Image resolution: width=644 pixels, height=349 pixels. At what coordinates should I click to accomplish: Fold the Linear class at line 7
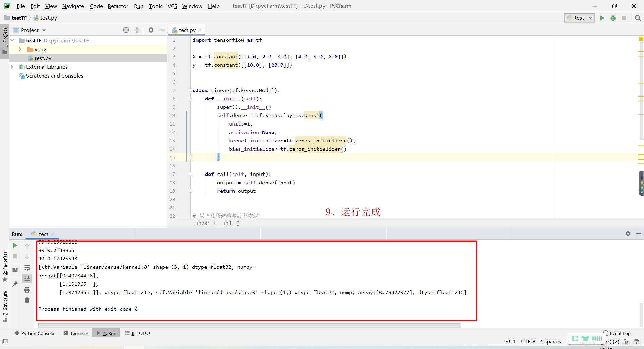(x=190, y=90)
